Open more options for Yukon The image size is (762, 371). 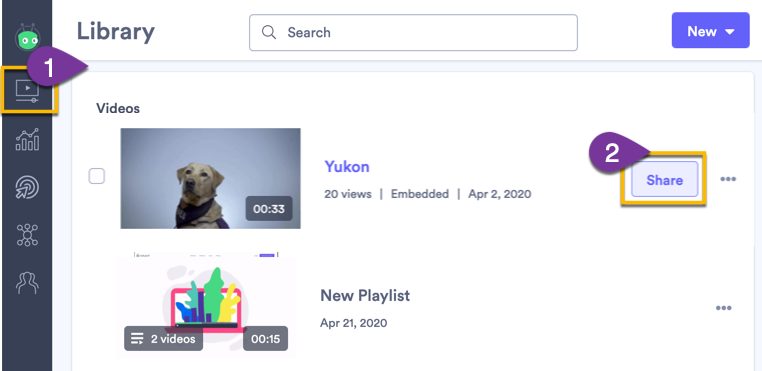[728, 179]
